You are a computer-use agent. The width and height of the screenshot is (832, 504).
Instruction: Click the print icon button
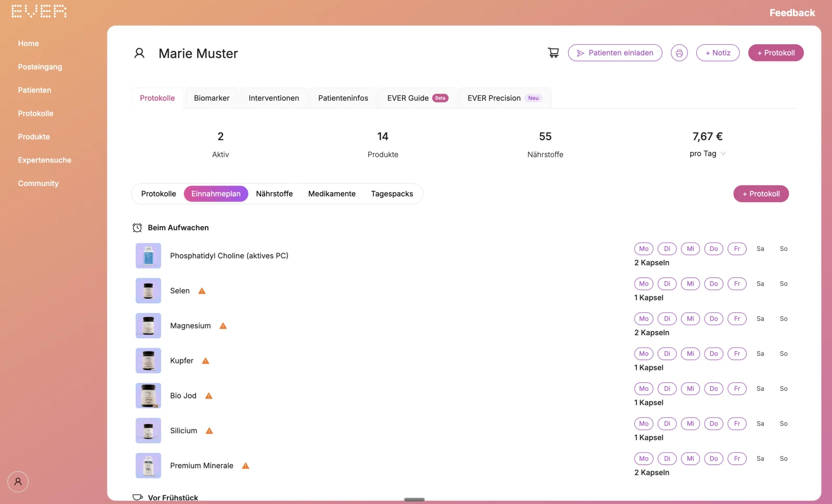[679, 53]
